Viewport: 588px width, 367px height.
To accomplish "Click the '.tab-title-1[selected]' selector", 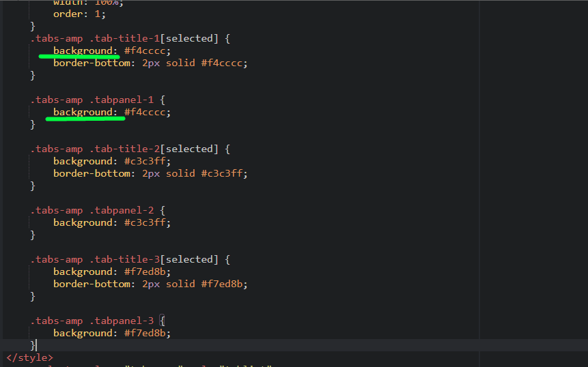I will (x=154, y=38).
